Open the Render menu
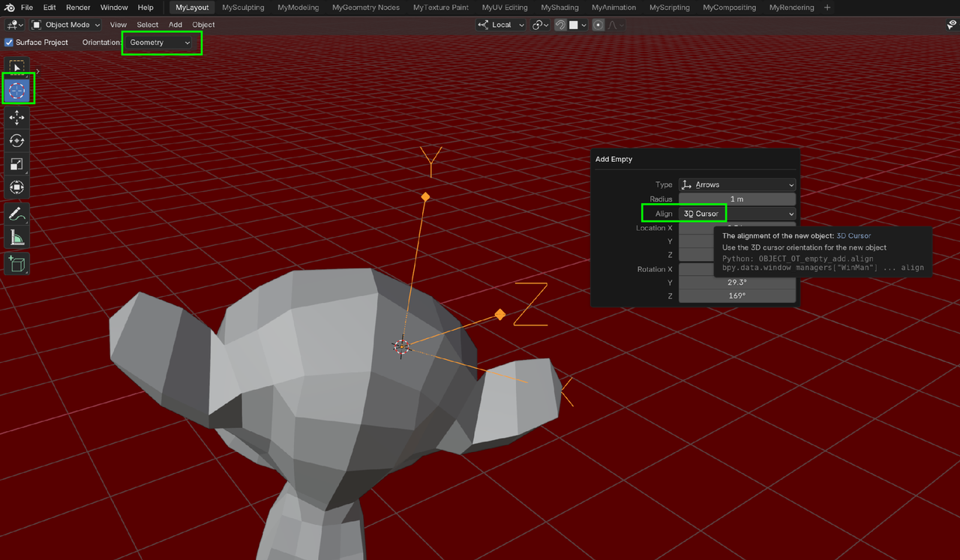The image size is (960, 560). point(78,7)
